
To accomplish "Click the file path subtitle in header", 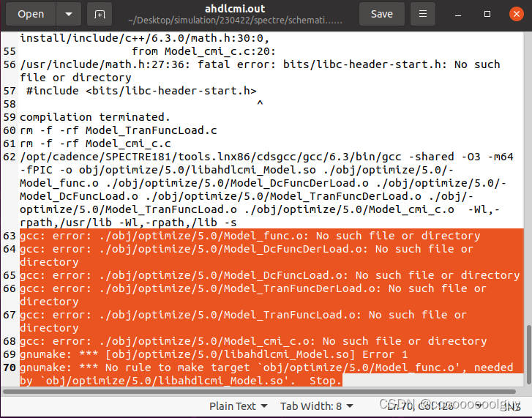I will coord(235,20).
